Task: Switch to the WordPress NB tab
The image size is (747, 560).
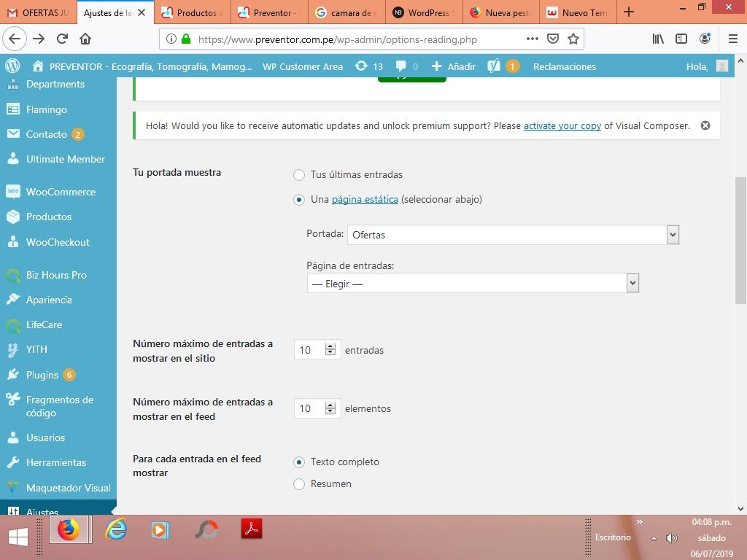Action: coord(424,12)
